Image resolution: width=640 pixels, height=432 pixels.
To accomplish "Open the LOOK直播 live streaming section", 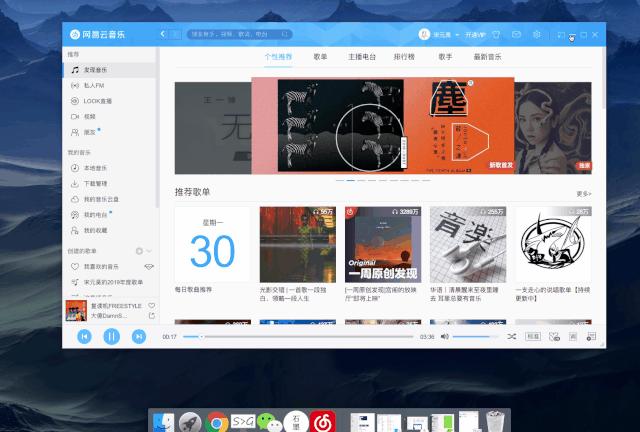I will (109, 101).
